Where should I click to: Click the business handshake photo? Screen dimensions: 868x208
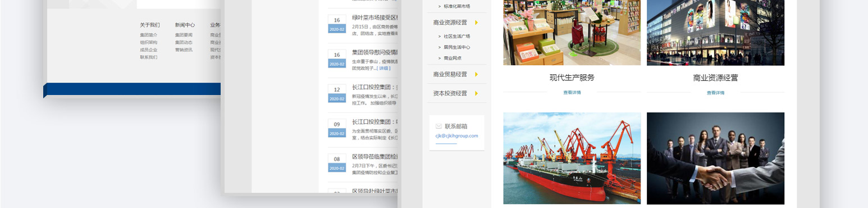point(715,158)
